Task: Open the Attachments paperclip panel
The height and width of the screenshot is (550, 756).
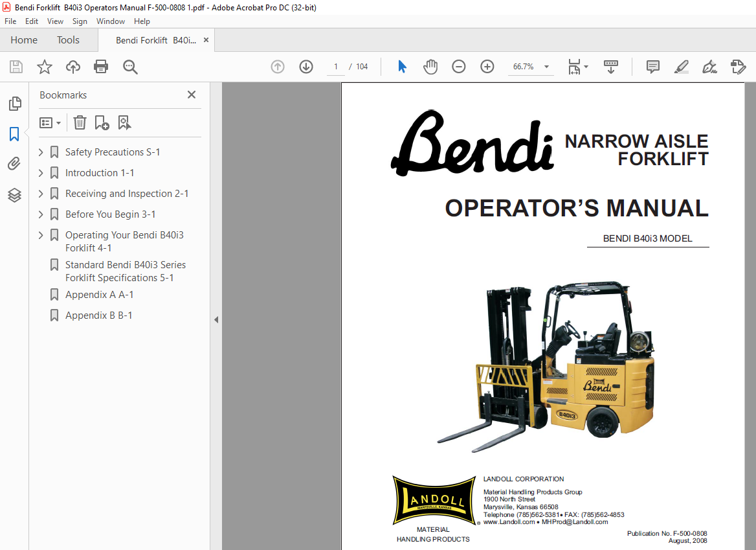Action: pyautogui.click(x=14, y=164)
